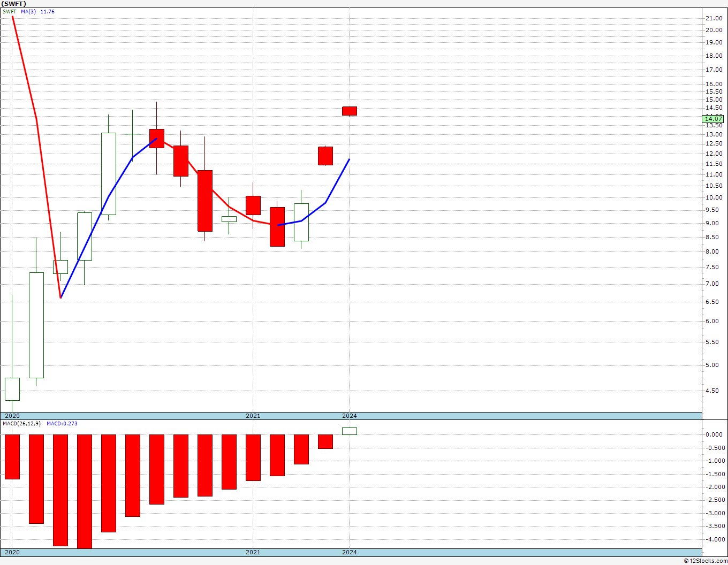
Task: Click 2020 on the price chart time axis
Action: [12, 416]
